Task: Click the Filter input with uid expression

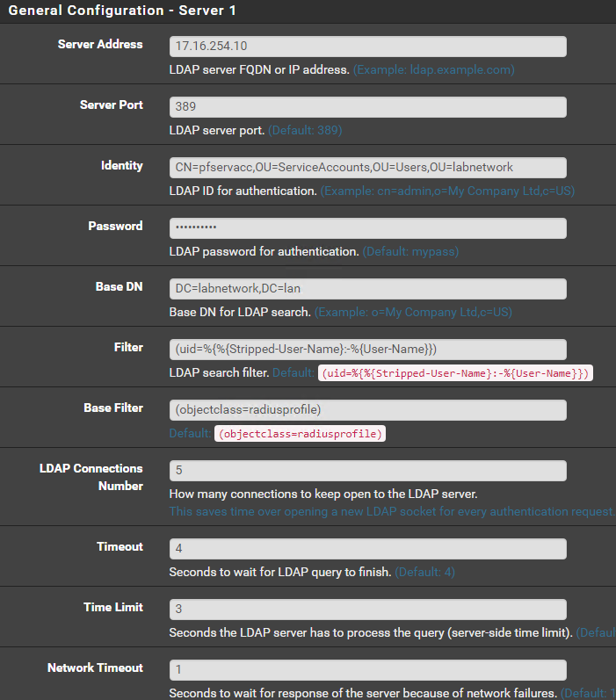Action: coord(367,350)
